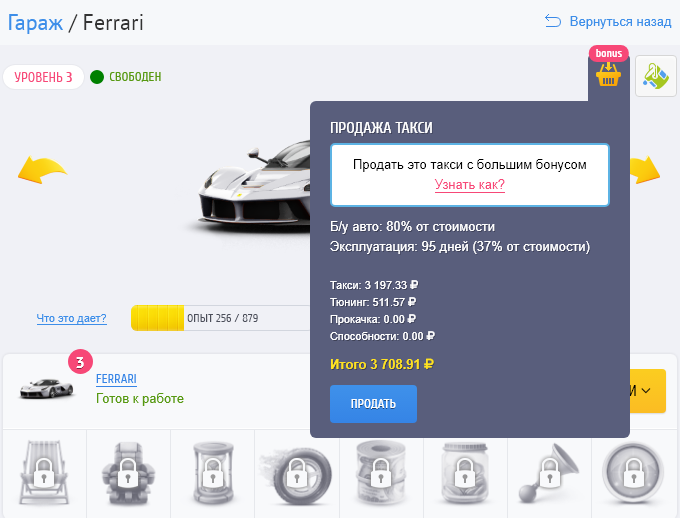680x518 pixels.
Task: Click the Способности: 0.00 line
Action: point(382,336)
